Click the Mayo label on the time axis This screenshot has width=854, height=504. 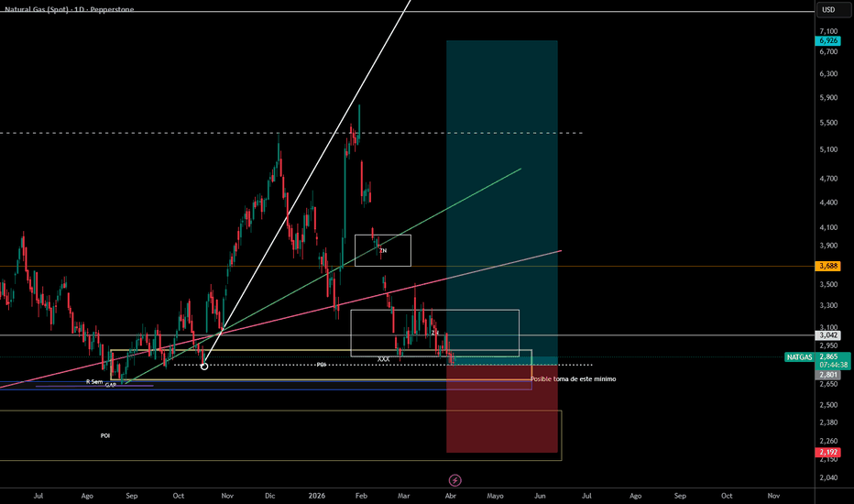click(x=495, y=496)
